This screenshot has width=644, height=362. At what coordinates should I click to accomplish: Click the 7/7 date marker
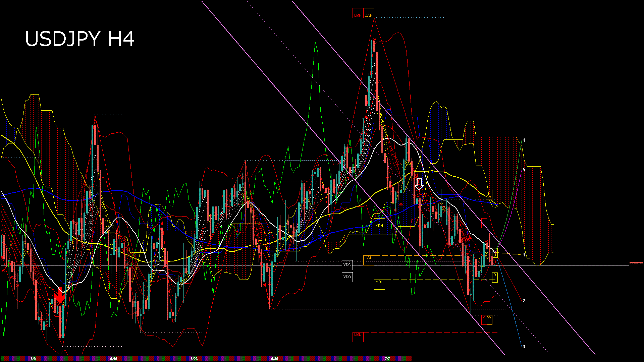387,359
